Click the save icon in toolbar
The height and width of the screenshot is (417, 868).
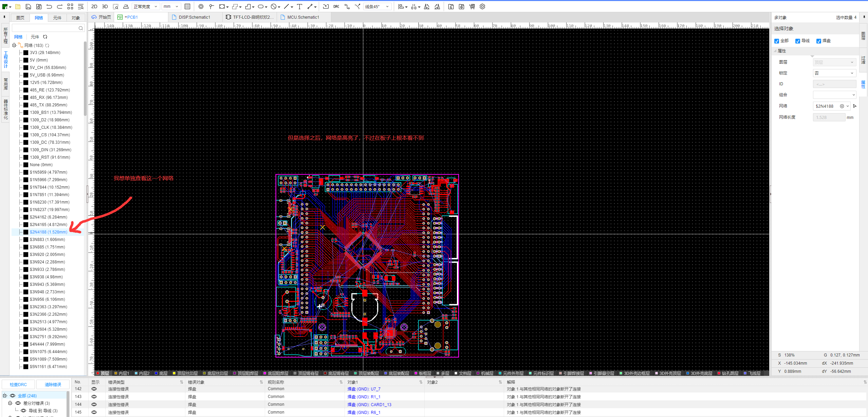28,6
